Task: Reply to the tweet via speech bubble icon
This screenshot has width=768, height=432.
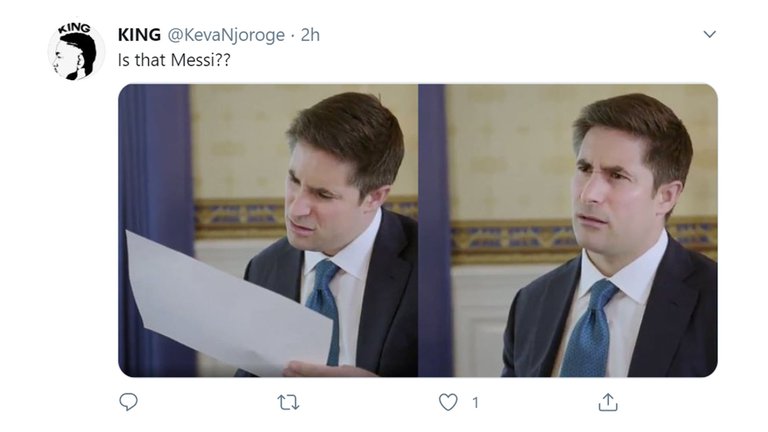Action: [128, 402]
